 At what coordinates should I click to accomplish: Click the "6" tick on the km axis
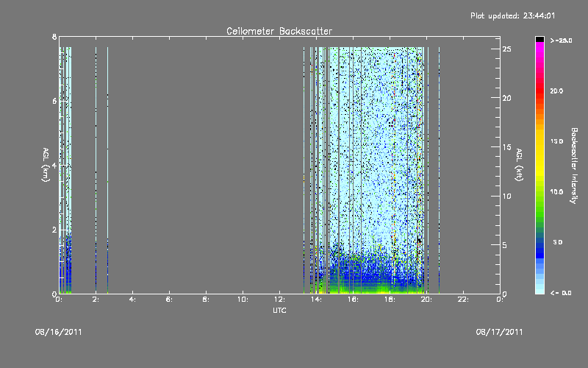point(54,102)
